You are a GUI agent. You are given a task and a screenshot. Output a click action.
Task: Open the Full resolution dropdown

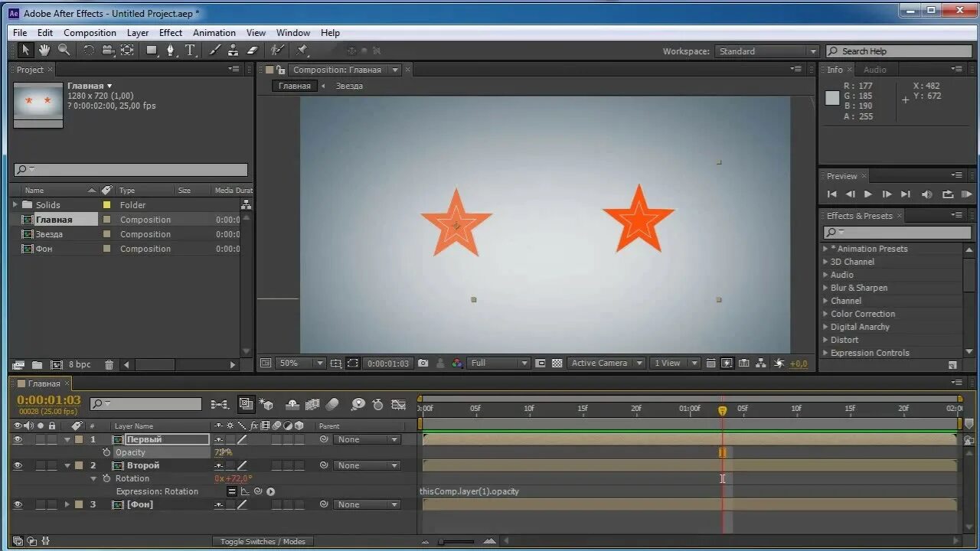click(x=499, y=364)
